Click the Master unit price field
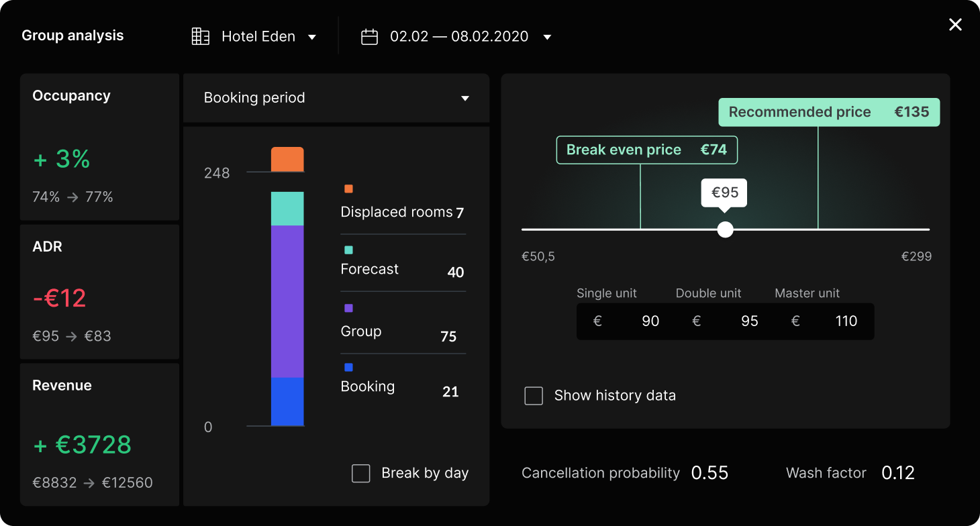The image size is (980, 526). 824,321
